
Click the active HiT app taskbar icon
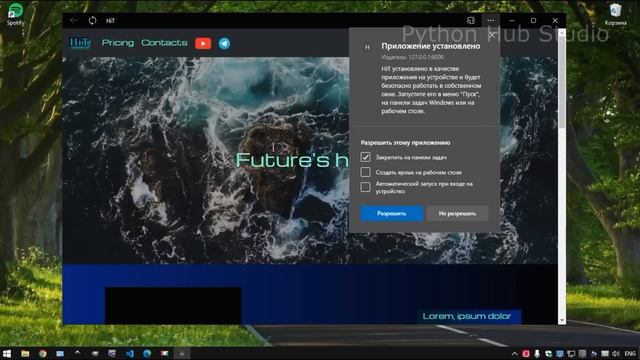(182, 353)
